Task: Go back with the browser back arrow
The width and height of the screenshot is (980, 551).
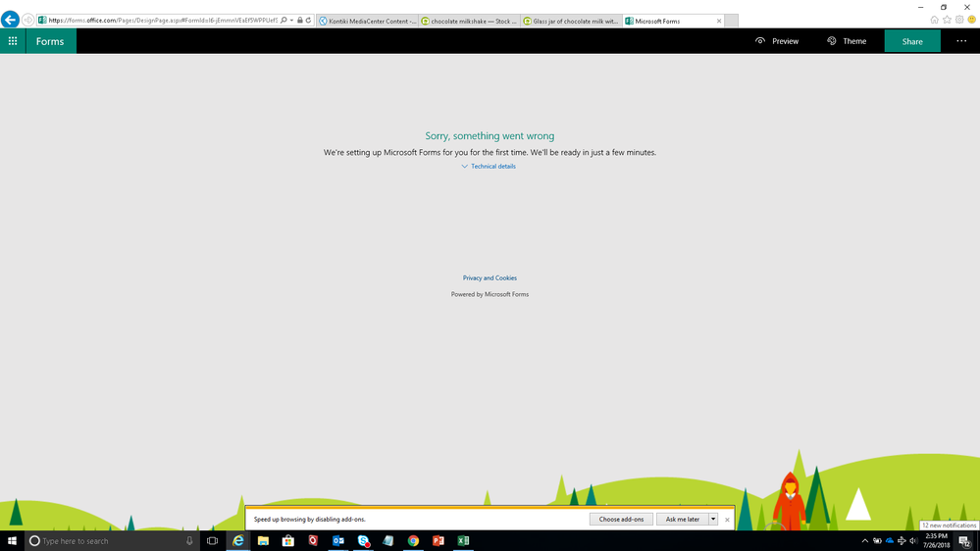Action: pyautogui.click(x=10, y=20)
